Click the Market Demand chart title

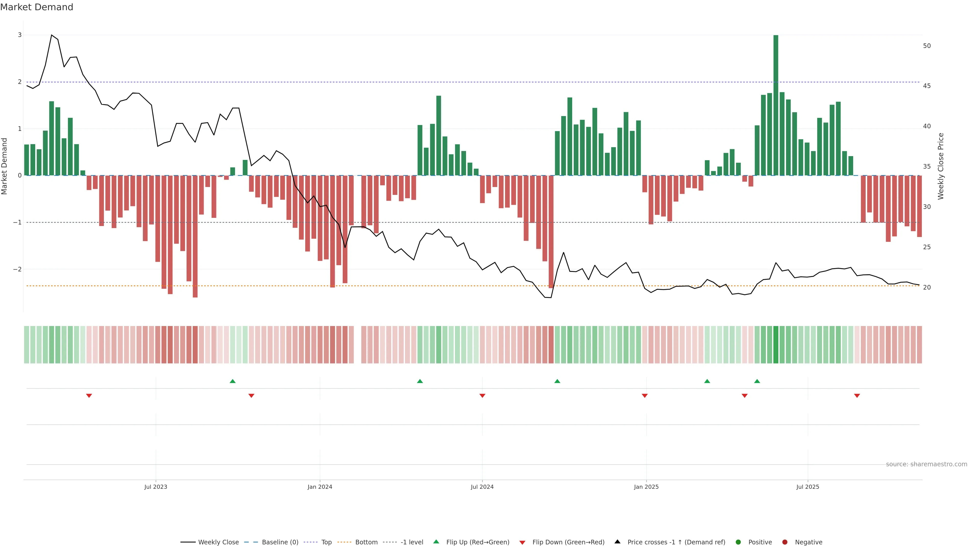[x=36, y=7]
